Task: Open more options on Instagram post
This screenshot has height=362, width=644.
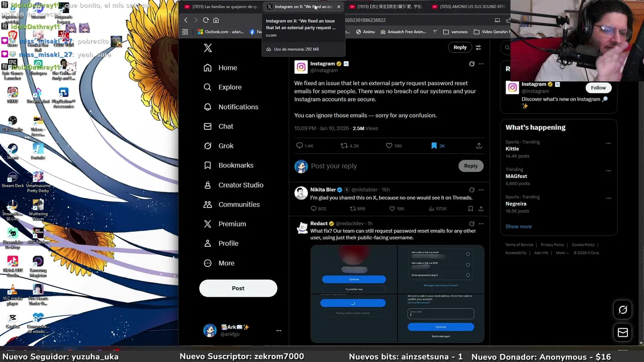Action: [481, 64]
